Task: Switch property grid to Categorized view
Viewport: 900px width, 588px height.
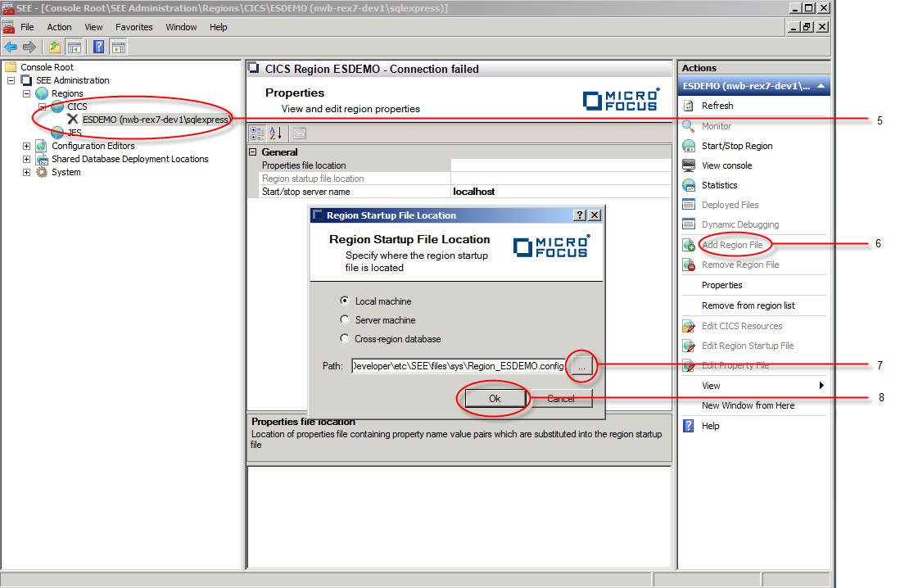Action: pyautogui.click(x=256, y=133)
